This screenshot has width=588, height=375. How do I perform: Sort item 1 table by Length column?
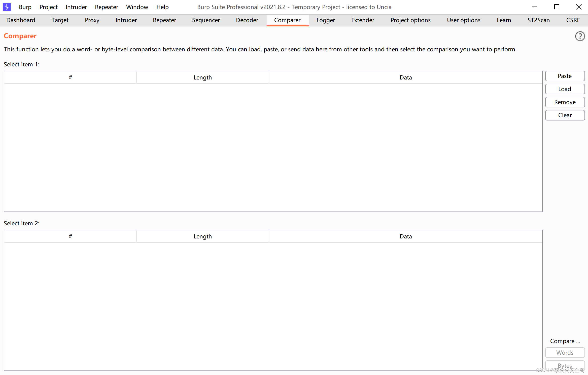pos(203,77)
